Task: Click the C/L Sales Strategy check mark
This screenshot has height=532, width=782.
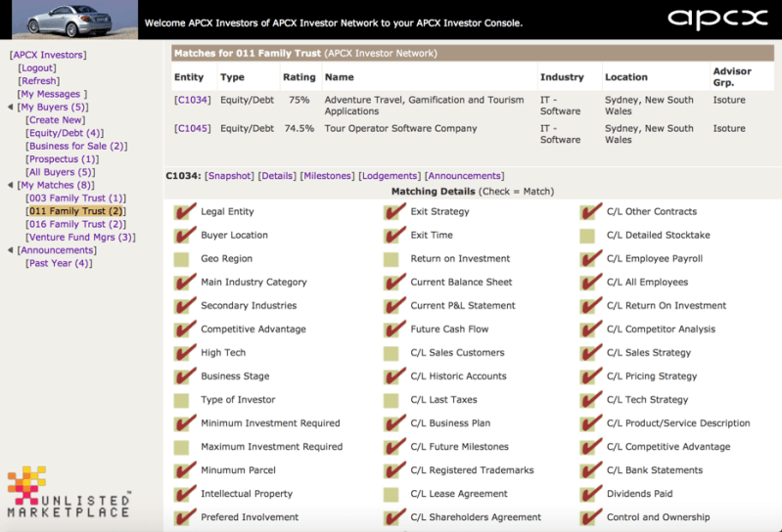Action: click(x=591, y=352)
